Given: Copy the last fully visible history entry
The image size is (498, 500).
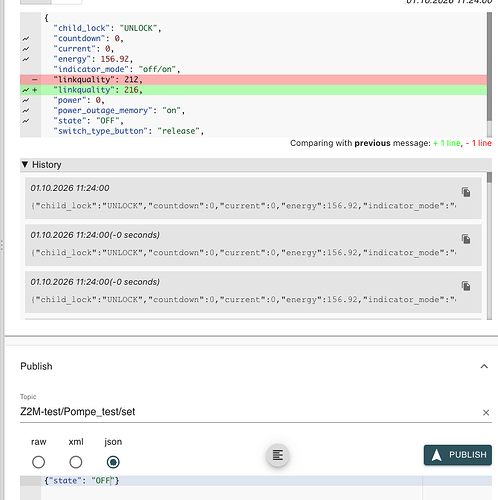Looking at the screenshot, I should click(466, 286).
